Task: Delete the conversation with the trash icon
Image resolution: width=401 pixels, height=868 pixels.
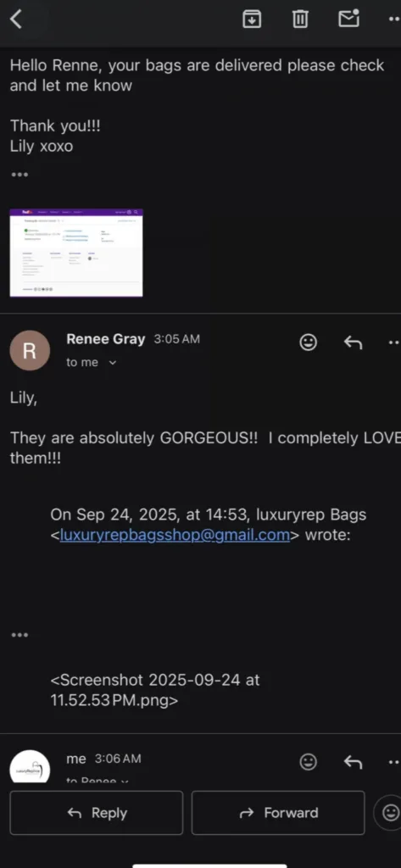Action: (x=299, y=19)
